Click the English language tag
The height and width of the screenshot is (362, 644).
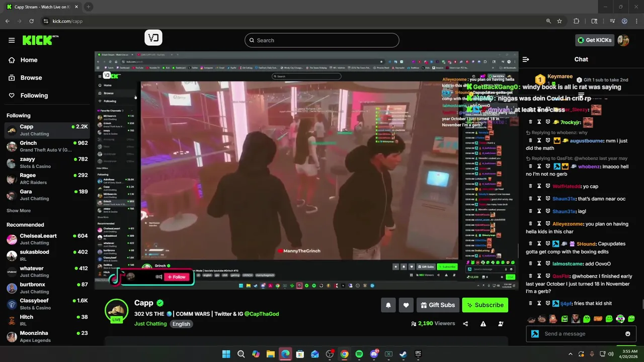coord(181,324)
